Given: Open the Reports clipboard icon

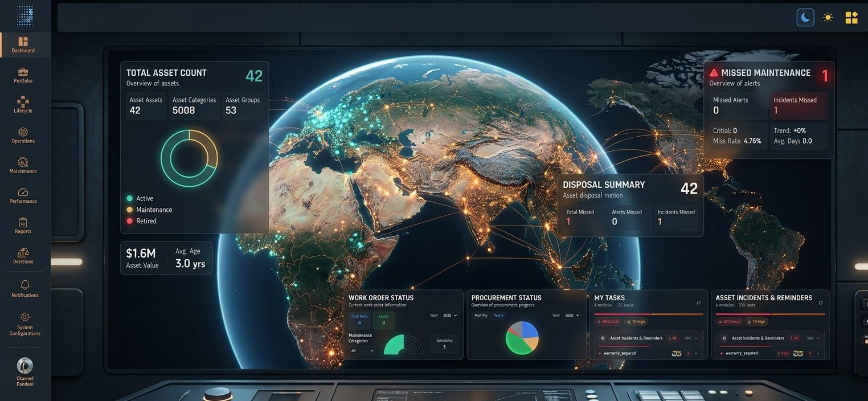Looking at the screenshot, I should click(23, 222).
